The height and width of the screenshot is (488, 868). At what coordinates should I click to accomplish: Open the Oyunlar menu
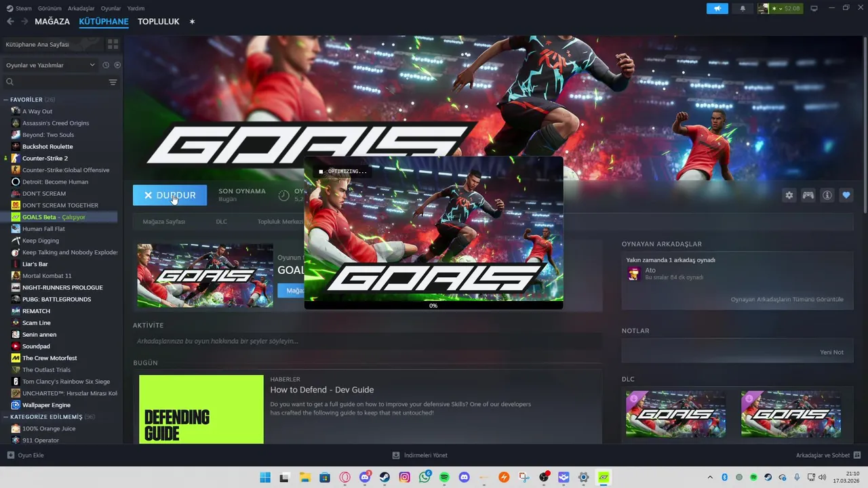[111, 8]
